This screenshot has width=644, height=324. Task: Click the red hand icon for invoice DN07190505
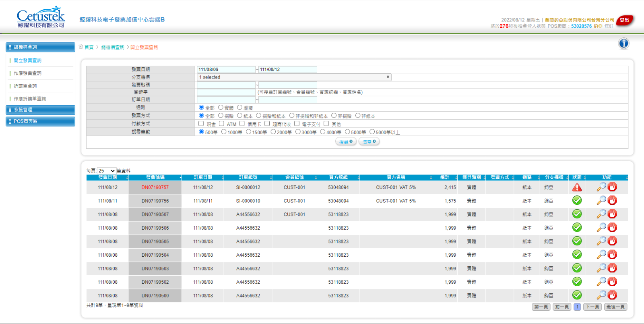612,241
